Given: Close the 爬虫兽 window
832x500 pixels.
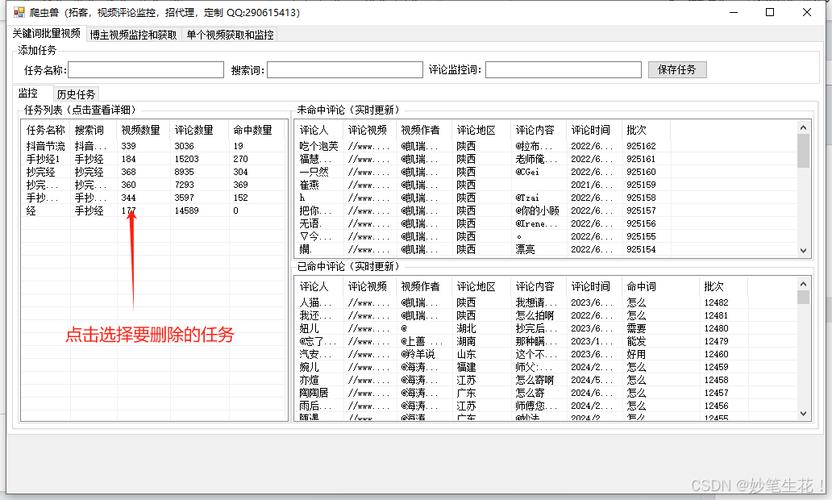Looking at the screenshot, I should (807, 12).
